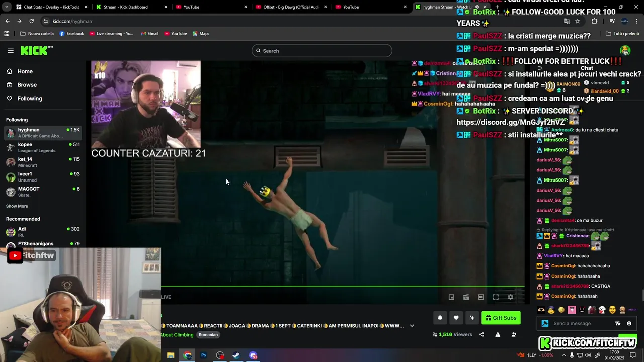The height and width of the screenshot is (362, 644).
Task: Open recommended channel Adi
Action: click(43, 232)
